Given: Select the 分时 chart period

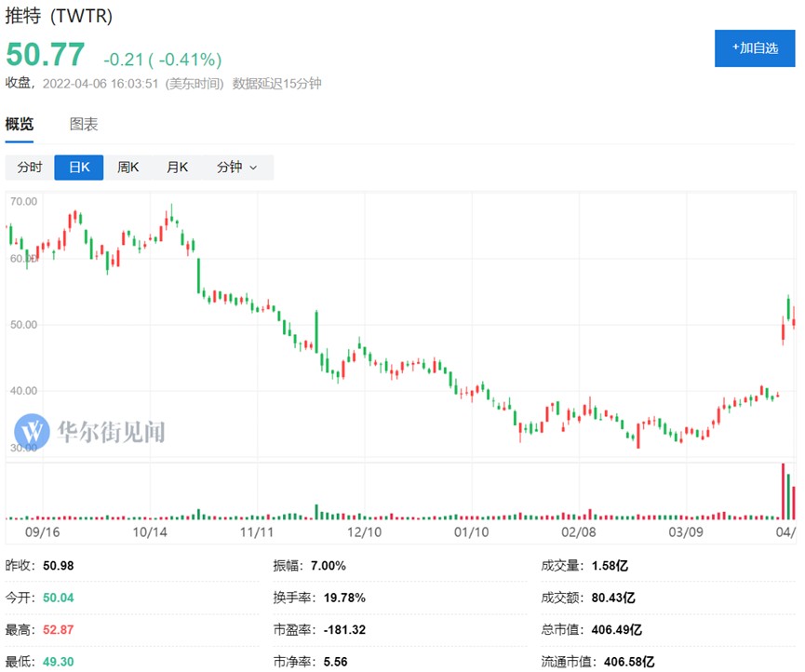Looking at the screenshot, I should click(x=30, y=168).
